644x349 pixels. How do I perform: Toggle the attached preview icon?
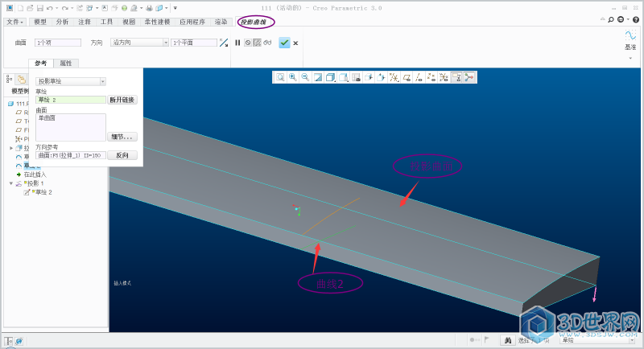257,43
